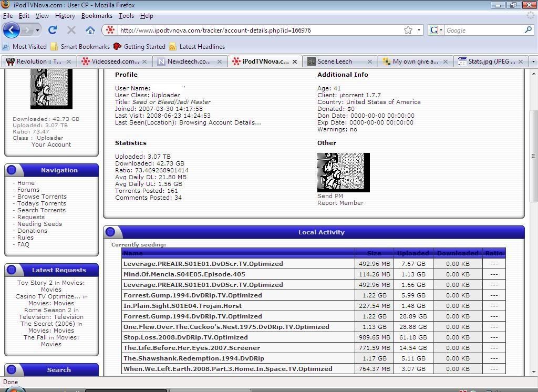Open the Edit menu

(x=24, y=16)
